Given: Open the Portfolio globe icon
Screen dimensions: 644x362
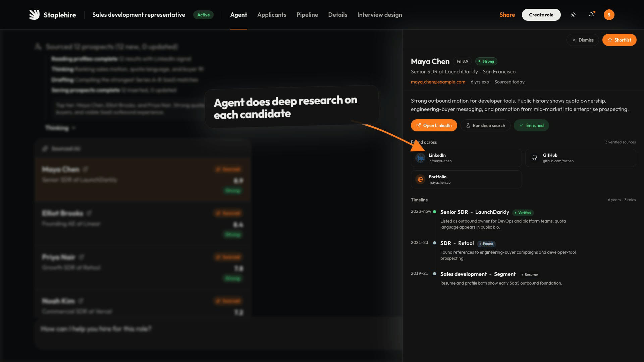Looking at the screenshot, I should point(420,179).
